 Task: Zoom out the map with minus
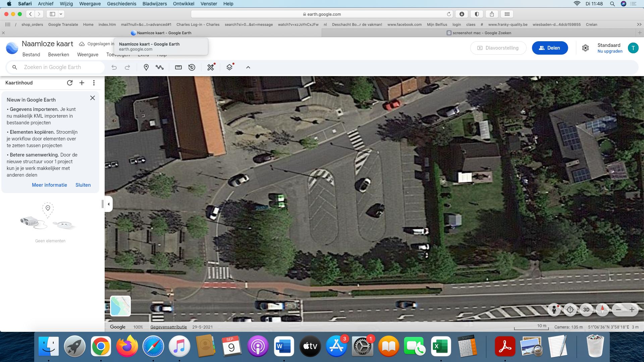[619, 310]
